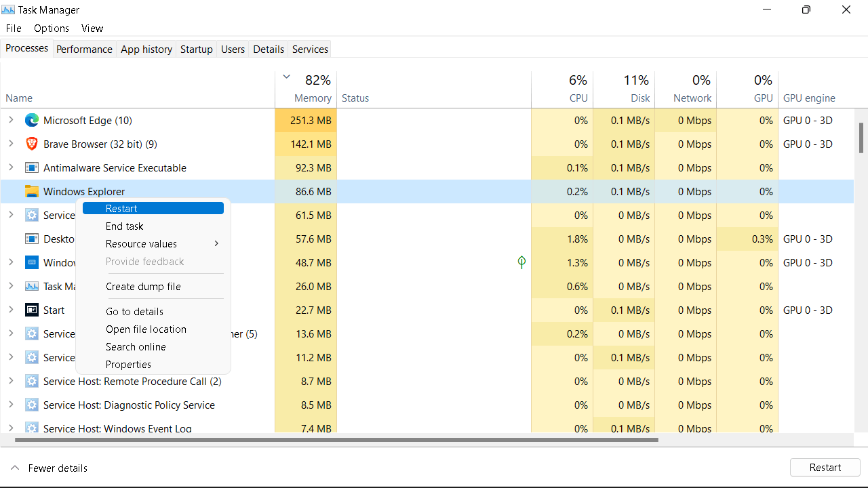The height and width of the screenshot is (488, 868).
Task: Click the icon of the 57.6 MB process row
Action: (31, 239)
